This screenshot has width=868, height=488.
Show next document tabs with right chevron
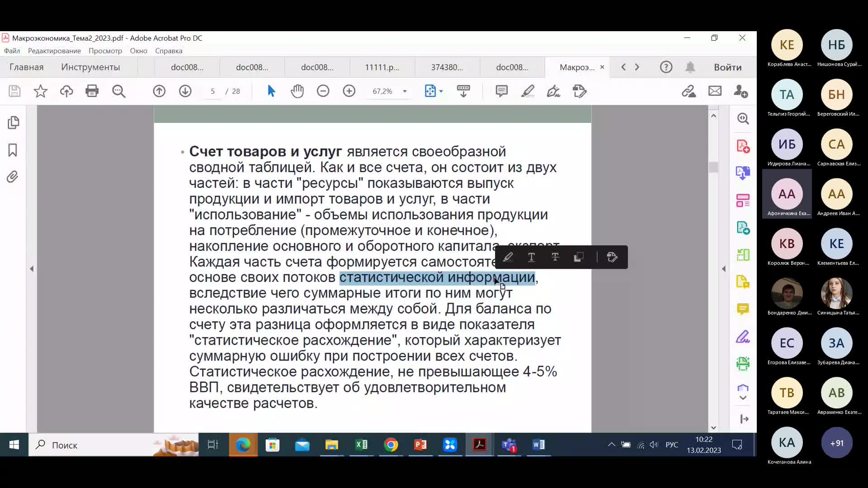click(x=637, y=67)
